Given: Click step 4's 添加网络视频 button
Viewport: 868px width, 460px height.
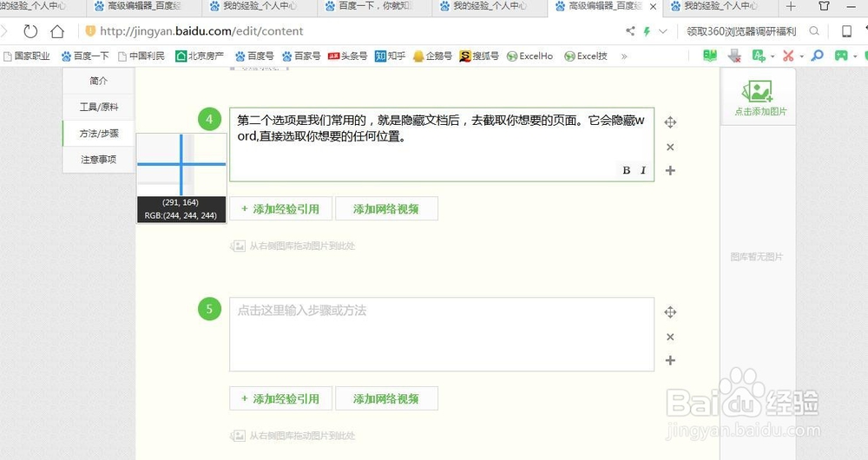Looking at the screenshot, I should click(386, 208).
